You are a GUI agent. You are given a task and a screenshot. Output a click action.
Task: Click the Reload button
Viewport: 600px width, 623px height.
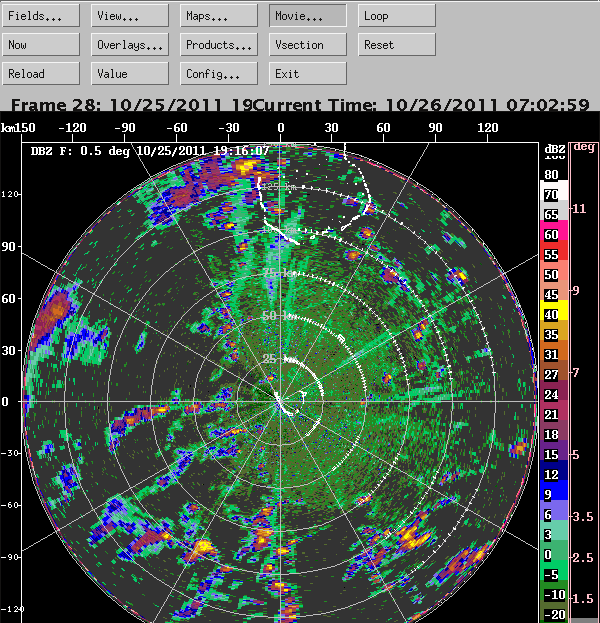pyautogui.click(x=41, y=74)
